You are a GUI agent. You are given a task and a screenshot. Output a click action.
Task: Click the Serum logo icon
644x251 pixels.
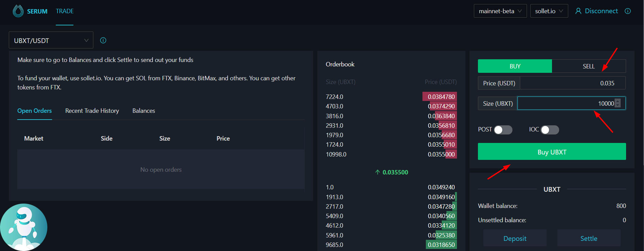18,11
